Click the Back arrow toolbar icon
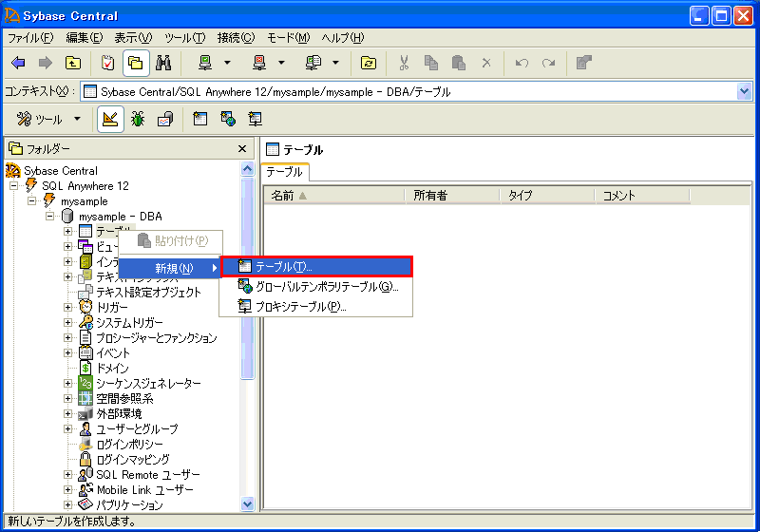Viewport: 760px width, 532px height. [x=18, y=64]
